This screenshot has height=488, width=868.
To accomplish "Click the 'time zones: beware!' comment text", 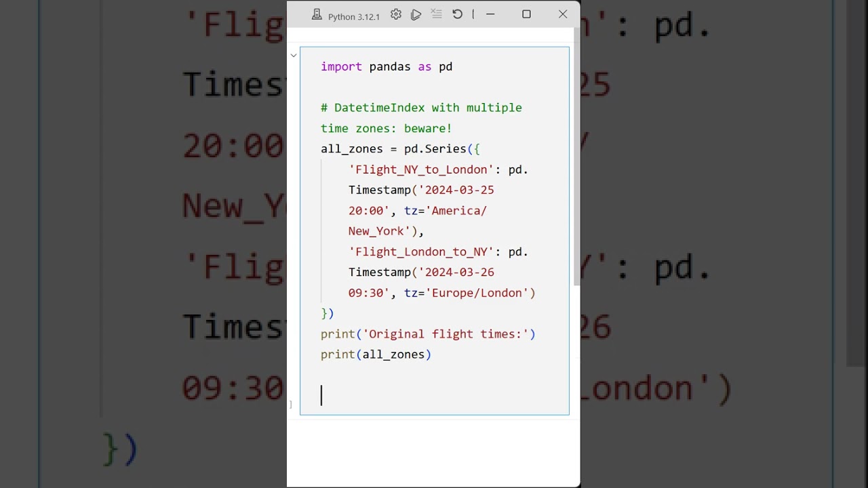I will (386, 128).
